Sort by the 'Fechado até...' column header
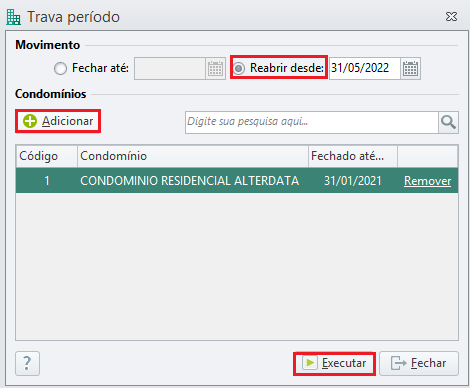 [353, 156]
